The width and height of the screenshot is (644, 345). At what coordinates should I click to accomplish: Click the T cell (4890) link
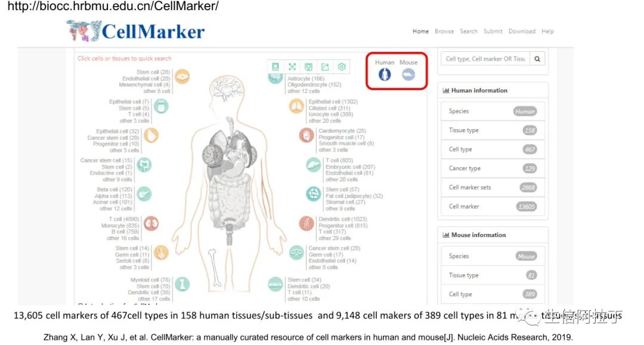pyautogui.click(x=123, y=219)
